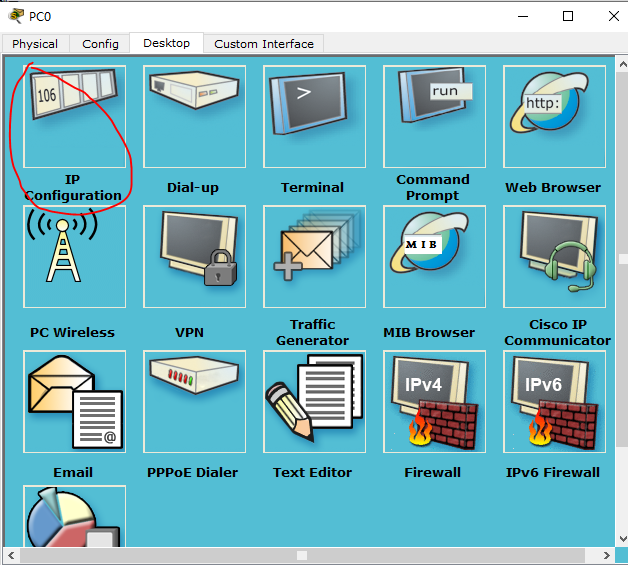This screenshot has width=628, height=565.
Task: Click the 'Terminal' label text
Action: pos(312,187)
